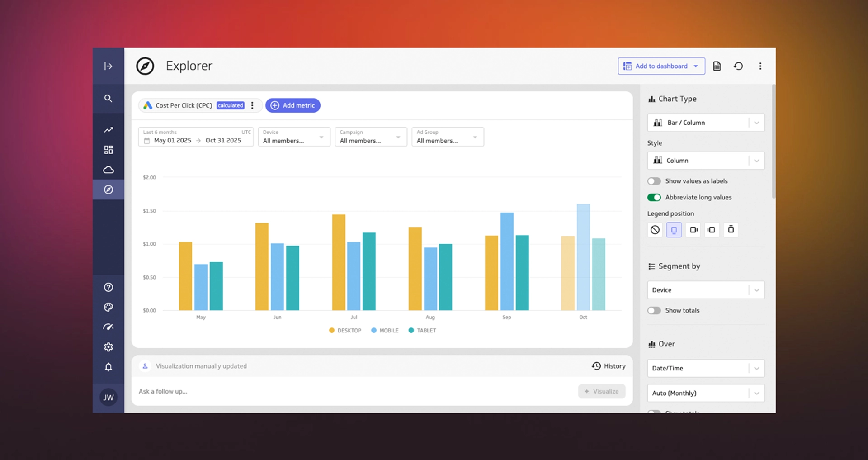Enable Show totals under Segment by

pos(654,310)
